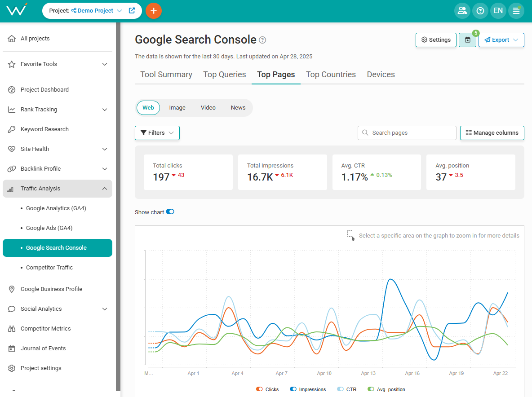Switch to the Tool Summary tab
This screenshot has width=532, height=397.
coord(166,75)
